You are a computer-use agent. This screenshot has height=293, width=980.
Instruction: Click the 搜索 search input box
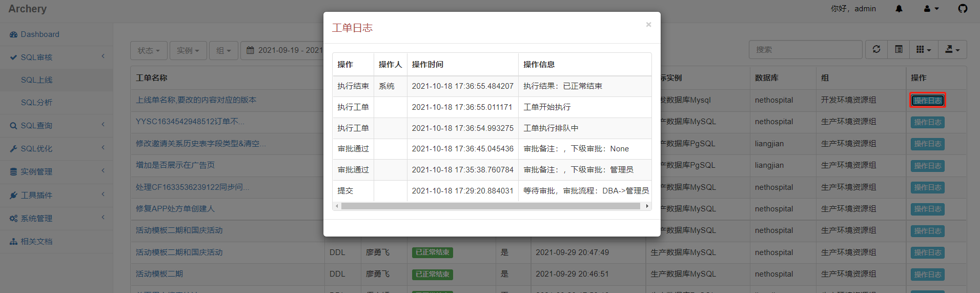pos(805,50)
